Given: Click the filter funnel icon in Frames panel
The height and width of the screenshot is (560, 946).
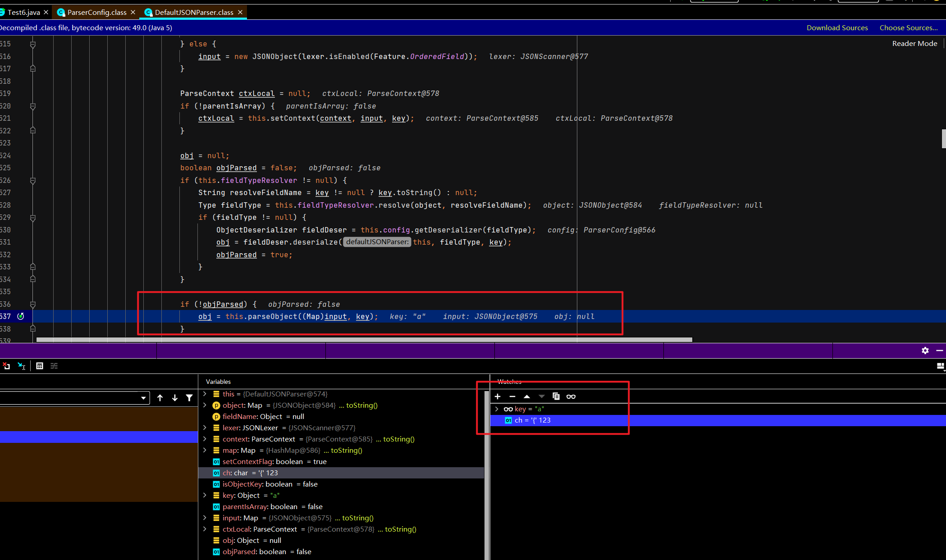Looking at the screenshot, I should [189, 398].
